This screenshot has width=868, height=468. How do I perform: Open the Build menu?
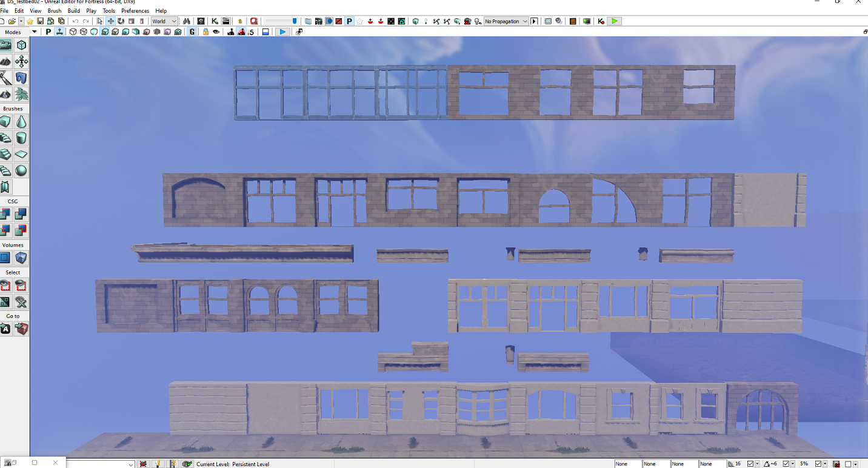click(x=74, y=11)
